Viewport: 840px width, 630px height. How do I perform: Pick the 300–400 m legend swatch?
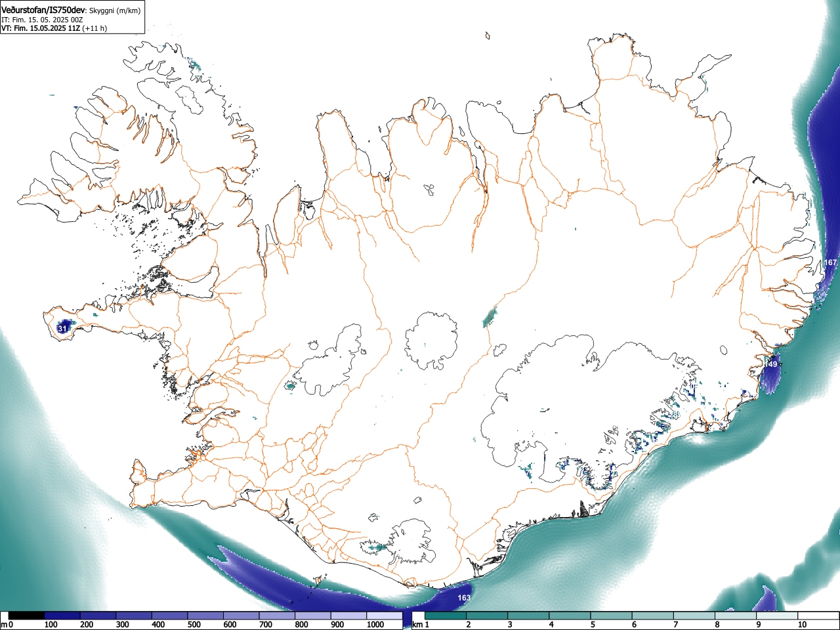[134, 616]
